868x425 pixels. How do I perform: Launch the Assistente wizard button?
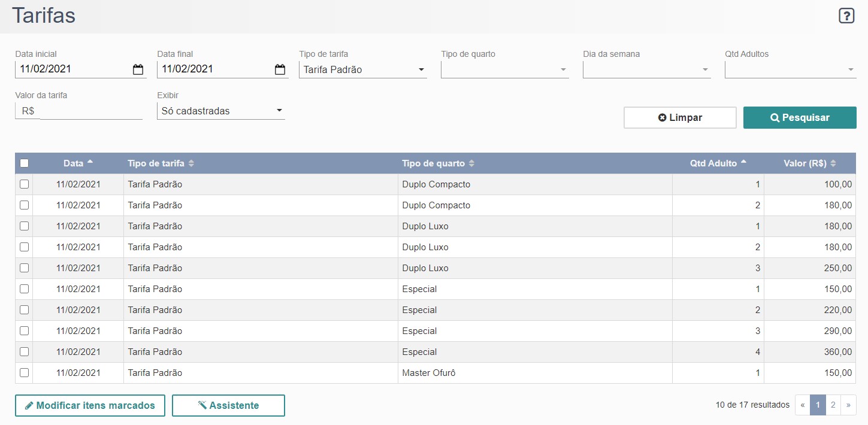pos(228,405)
